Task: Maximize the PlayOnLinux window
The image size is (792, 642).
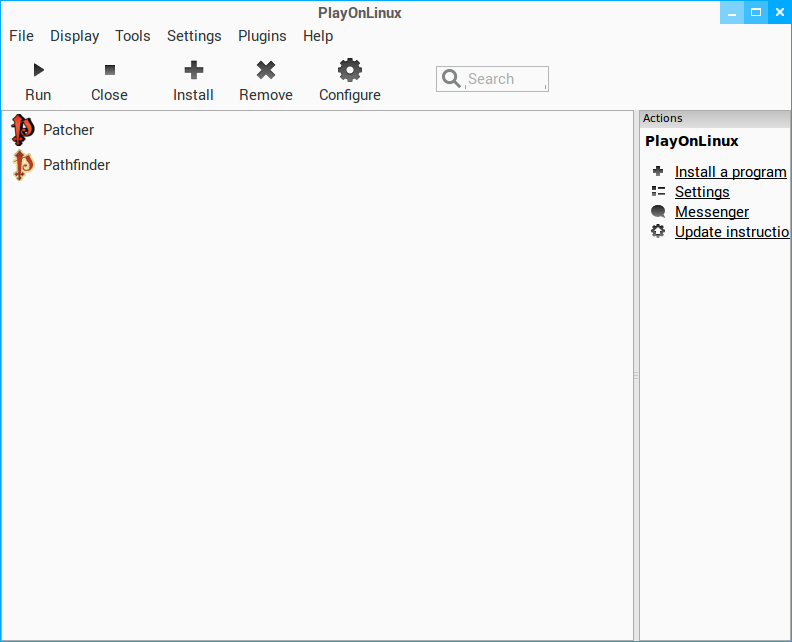Action: coord(756,13)
